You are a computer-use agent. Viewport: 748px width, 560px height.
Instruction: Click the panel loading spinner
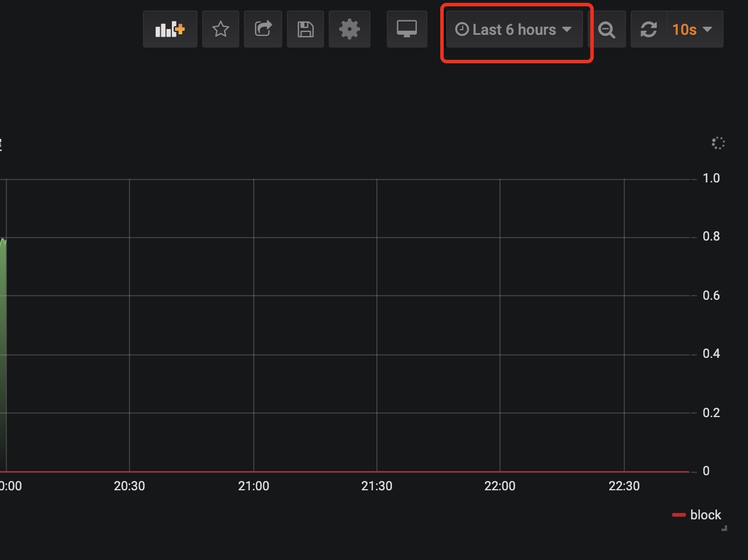pos(718,143)
